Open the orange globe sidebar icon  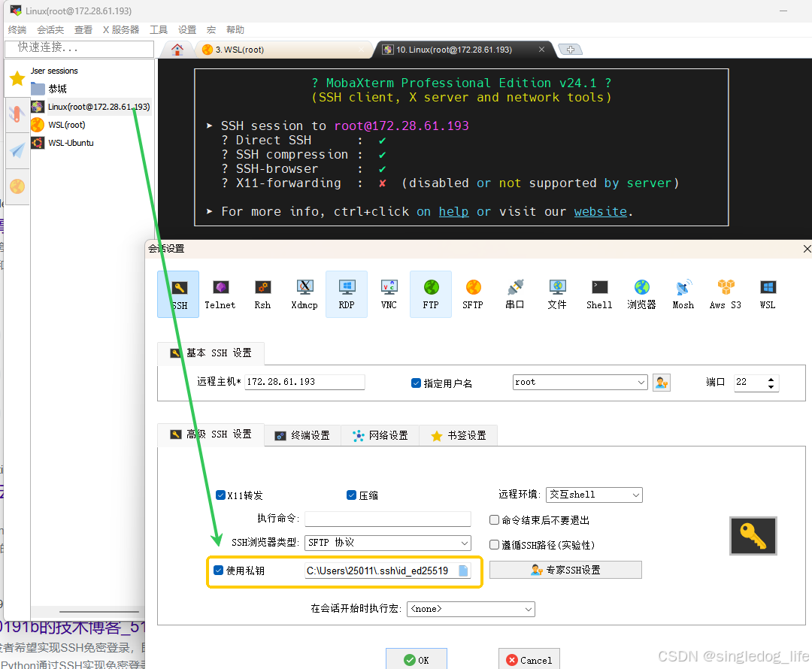[17, 186]
